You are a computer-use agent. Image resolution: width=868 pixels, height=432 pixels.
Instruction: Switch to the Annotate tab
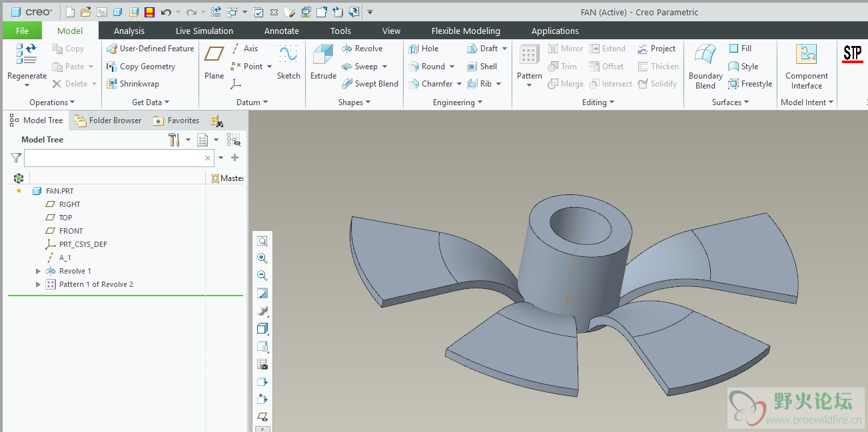282,31
